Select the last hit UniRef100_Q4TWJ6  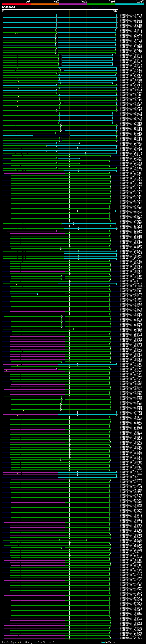pos(131,638)
